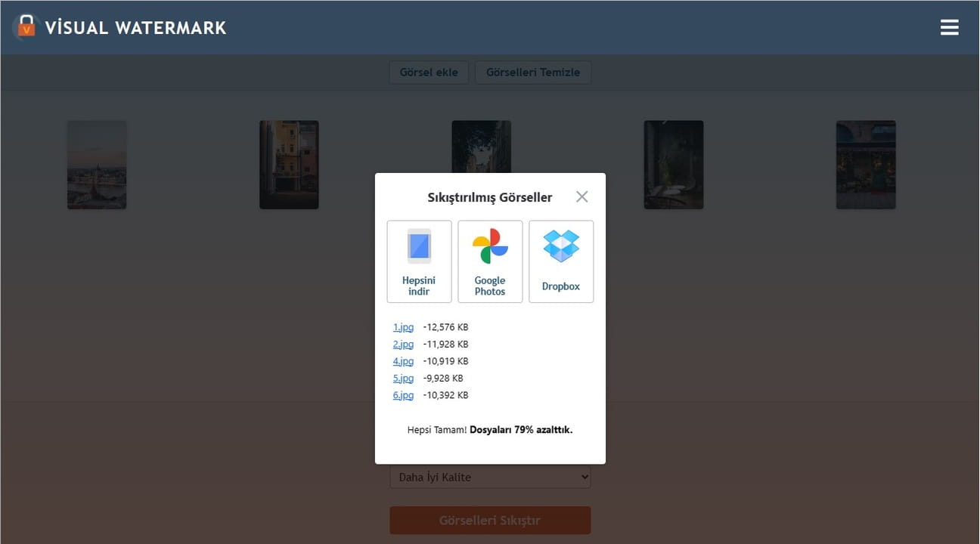Select the night storefront thumbnail

[x=866, y=165]
